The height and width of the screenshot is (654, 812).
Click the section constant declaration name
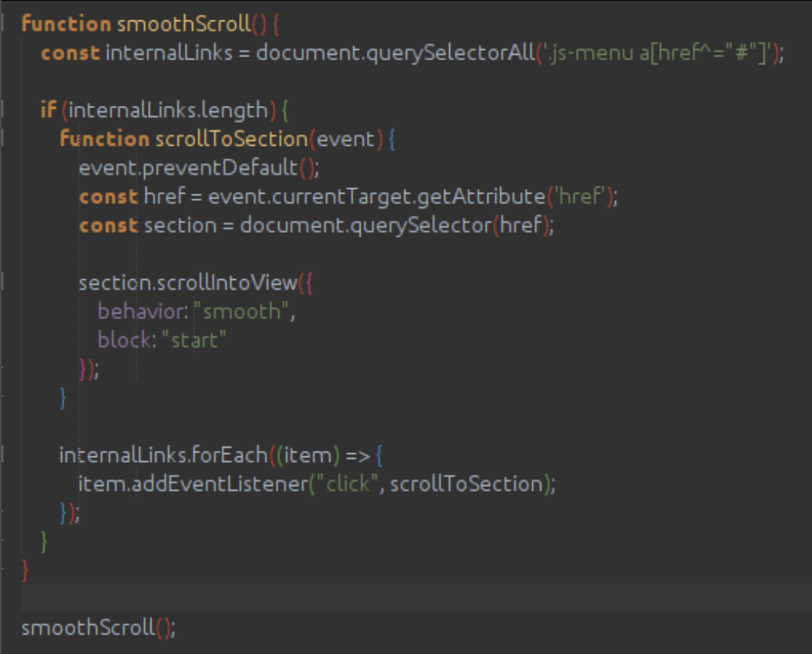tap(173, 225)
